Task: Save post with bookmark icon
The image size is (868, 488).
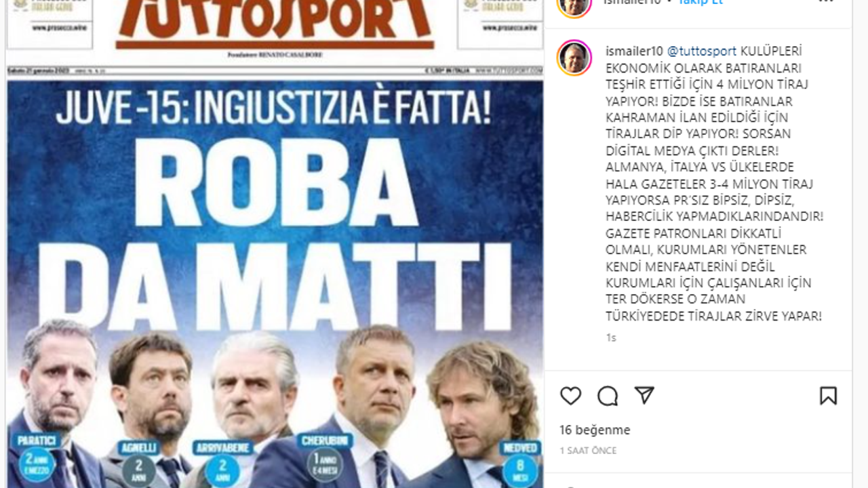Action: pos(828,396)
